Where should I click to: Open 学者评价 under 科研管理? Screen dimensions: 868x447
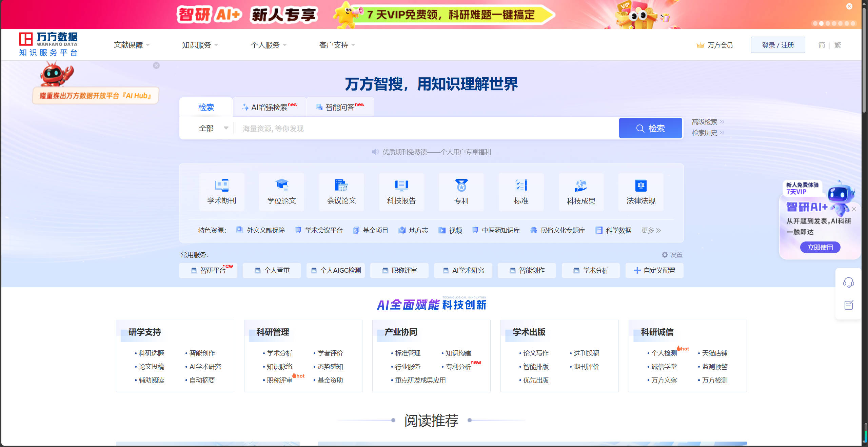coord(330,353)
